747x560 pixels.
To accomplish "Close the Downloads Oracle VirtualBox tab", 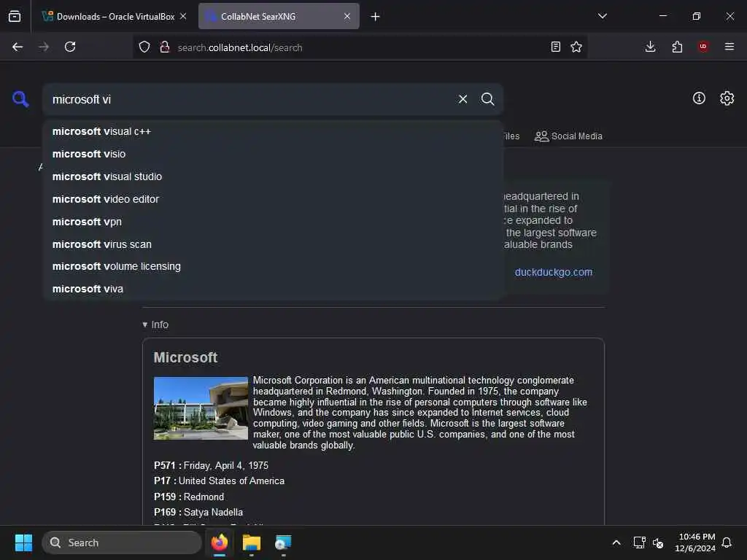I will click(x=183, y=16).
